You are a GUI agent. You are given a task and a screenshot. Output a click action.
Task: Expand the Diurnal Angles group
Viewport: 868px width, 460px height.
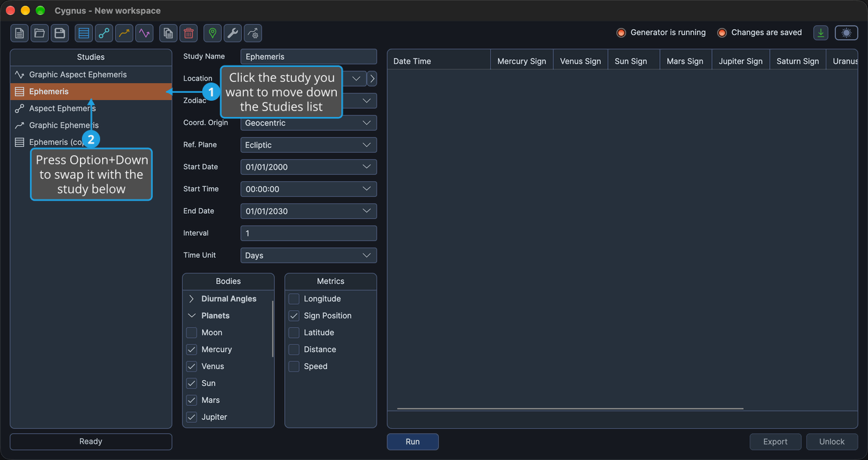(192, 299)
